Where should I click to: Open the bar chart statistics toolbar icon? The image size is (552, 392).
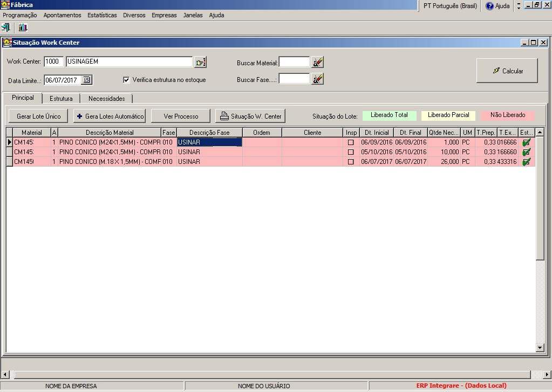point(22,26)
